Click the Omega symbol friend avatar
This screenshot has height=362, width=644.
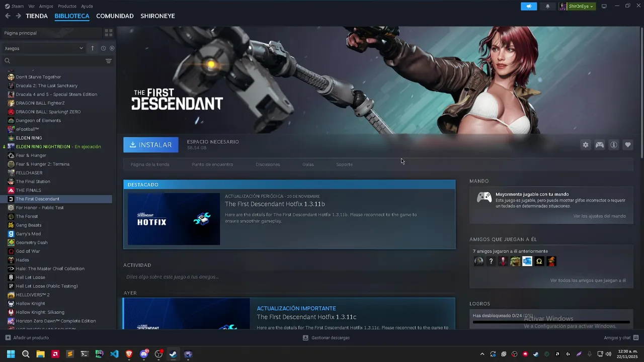point(539,261)
